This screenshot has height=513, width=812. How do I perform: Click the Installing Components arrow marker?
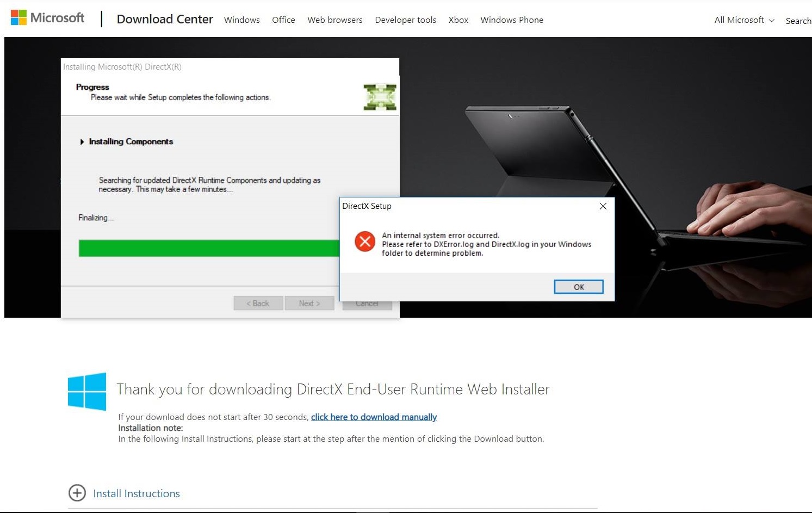coord(82,141)
